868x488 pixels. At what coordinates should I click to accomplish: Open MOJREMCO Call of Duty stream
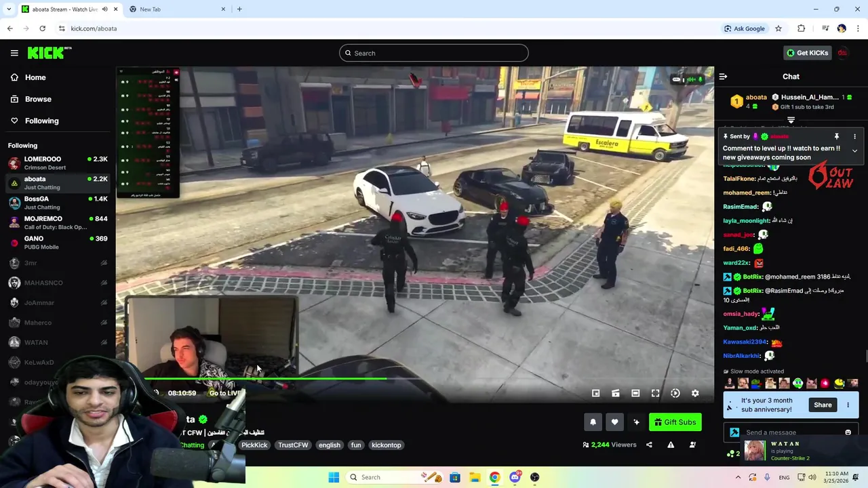[58, 223]
